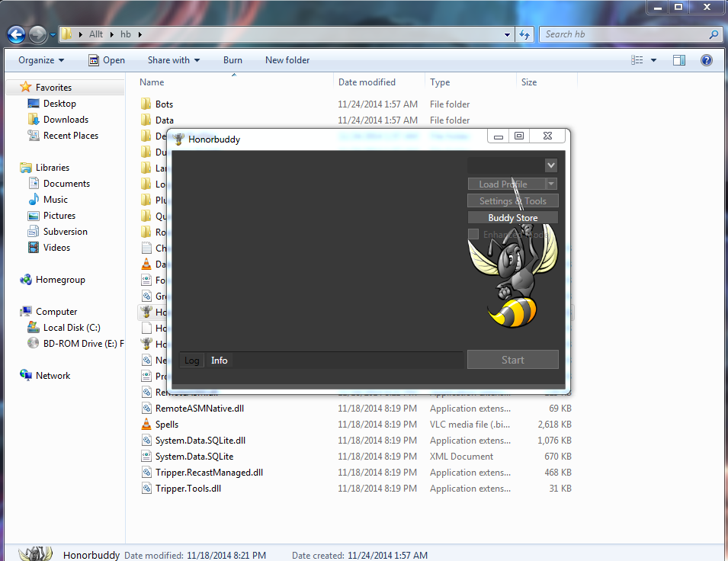Click the Explorer help icon
Image resolution: width=728 pixels, height=561 pixels.
click(707, 60)
